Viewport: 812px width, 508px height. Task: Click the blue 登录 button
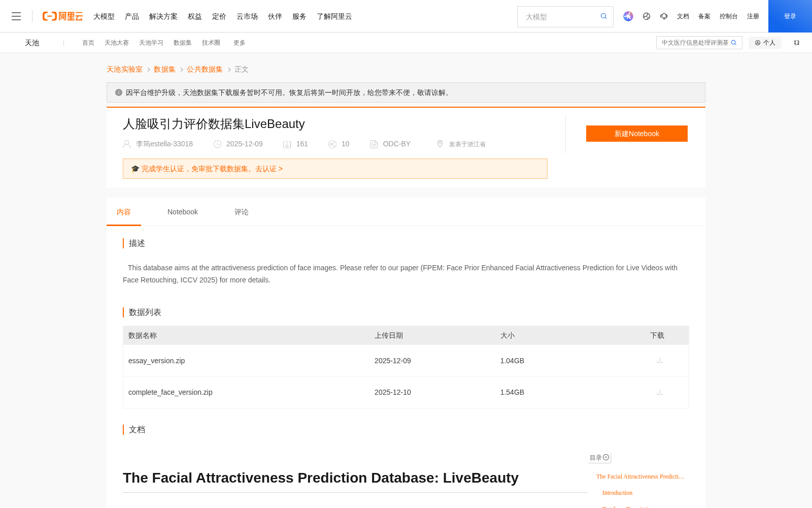tap(790, 16)
